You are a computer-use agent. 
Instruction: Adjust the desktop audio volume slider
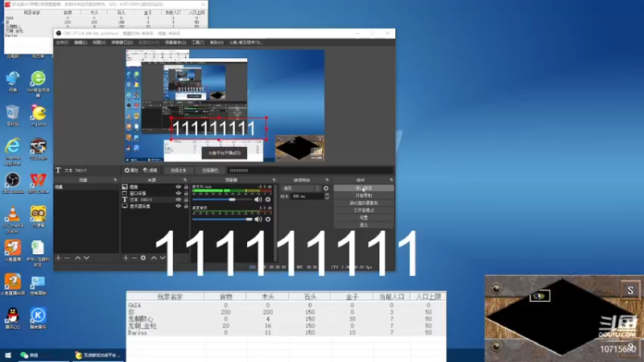(222, 219)
